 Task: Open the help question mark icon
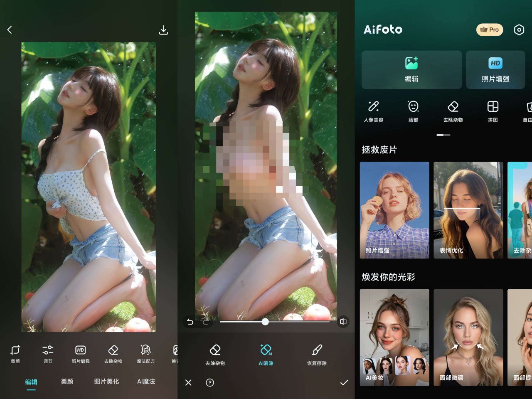click(x=210, y=382)
